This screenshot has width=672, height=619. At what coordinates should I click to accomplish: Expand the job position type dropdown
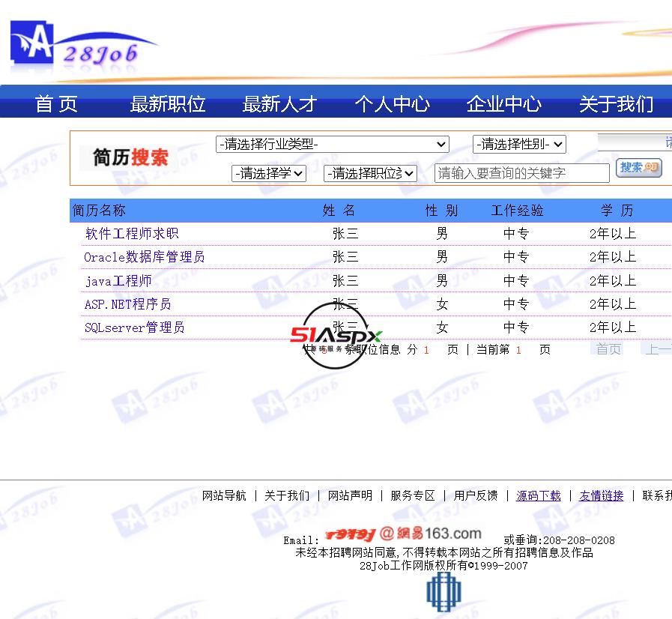(370, 173)
